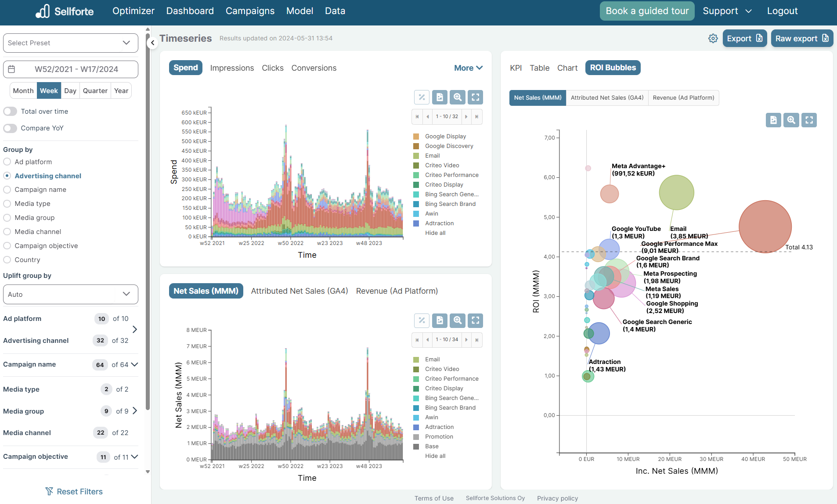
Task: Expand Net Sales chart to fullscreen
Action: click(x=476, y=320)
